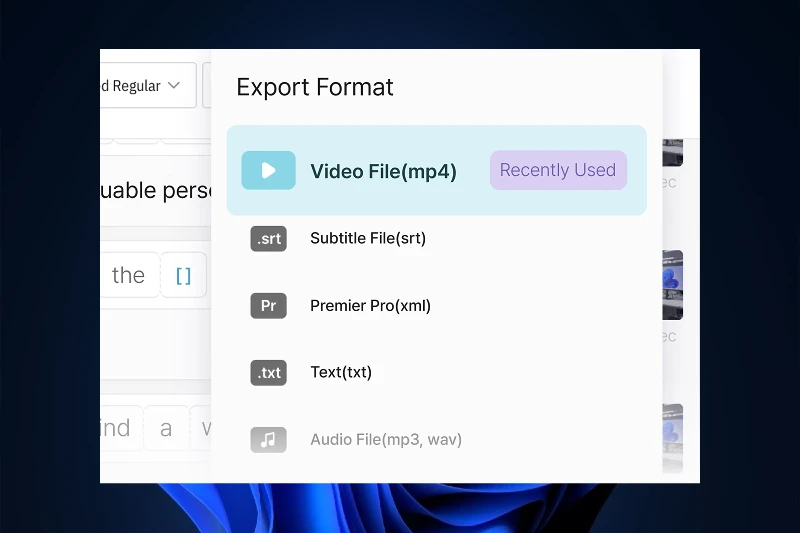Click the blue brackets [ ] chip

(183, 276)
